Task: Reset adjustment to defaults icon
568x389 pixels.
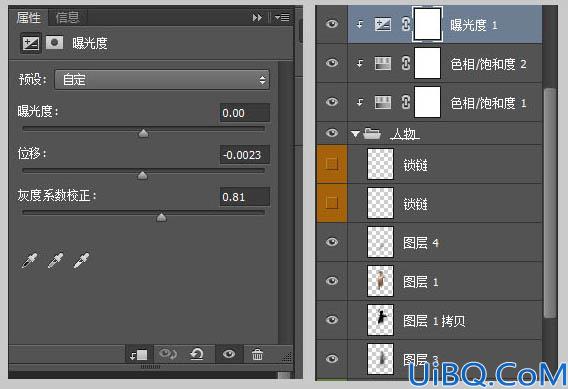Action: tap(197, 354)
